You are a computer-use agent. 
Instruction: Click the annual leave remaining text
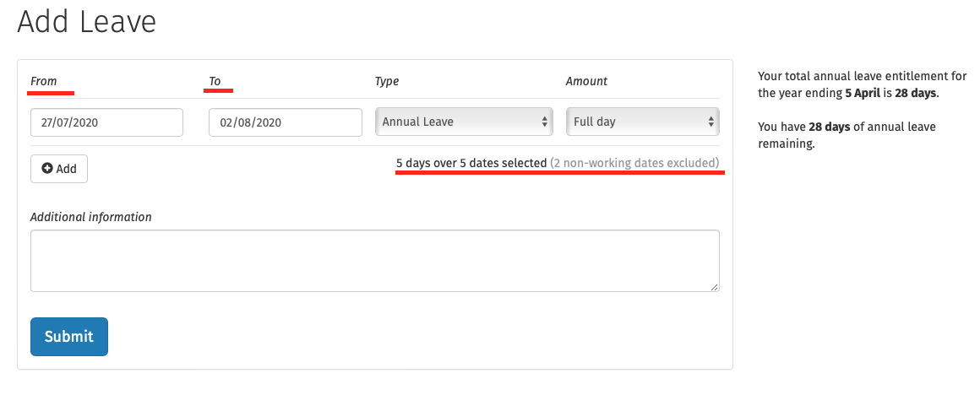pyautogui.click(x=847, y=135)
